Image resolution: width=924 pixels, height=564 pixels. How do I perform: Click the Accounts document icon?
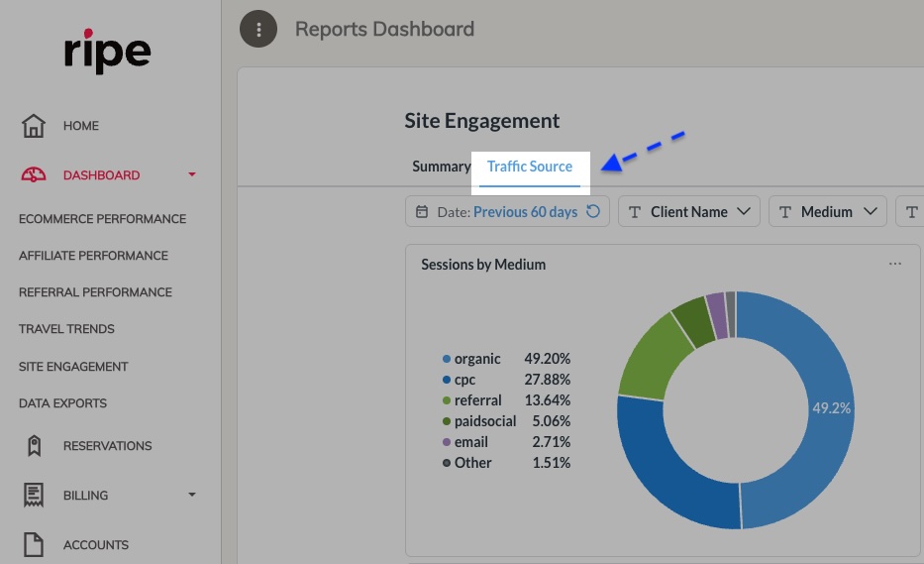click(34, 544)
